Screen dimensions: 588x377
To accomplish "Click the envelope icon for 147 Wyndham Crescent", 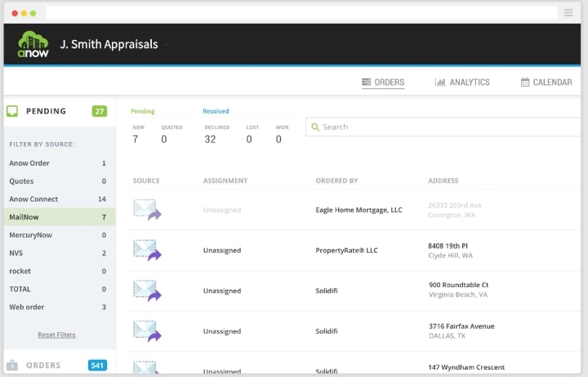I will (145, 367).
